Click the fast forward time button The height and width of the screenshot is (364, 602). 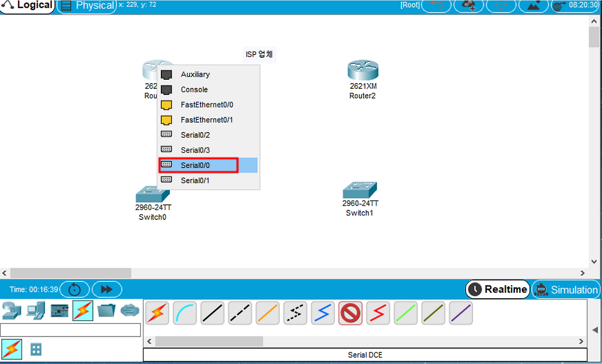click(107, 289)
